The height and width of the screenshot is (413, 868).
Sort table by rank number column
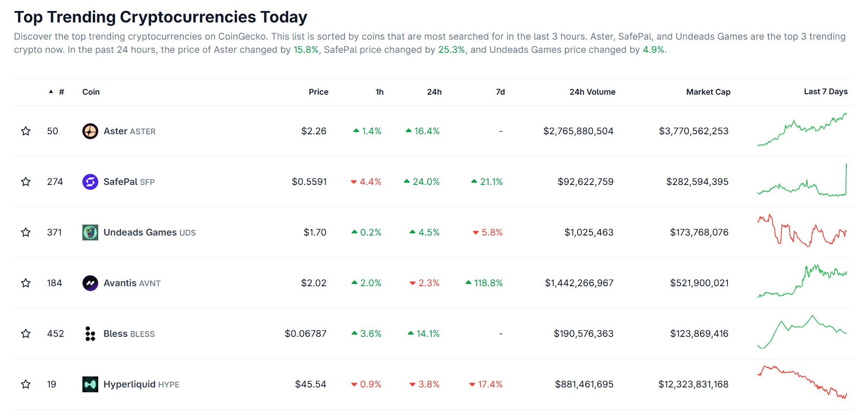pos(61,92)
